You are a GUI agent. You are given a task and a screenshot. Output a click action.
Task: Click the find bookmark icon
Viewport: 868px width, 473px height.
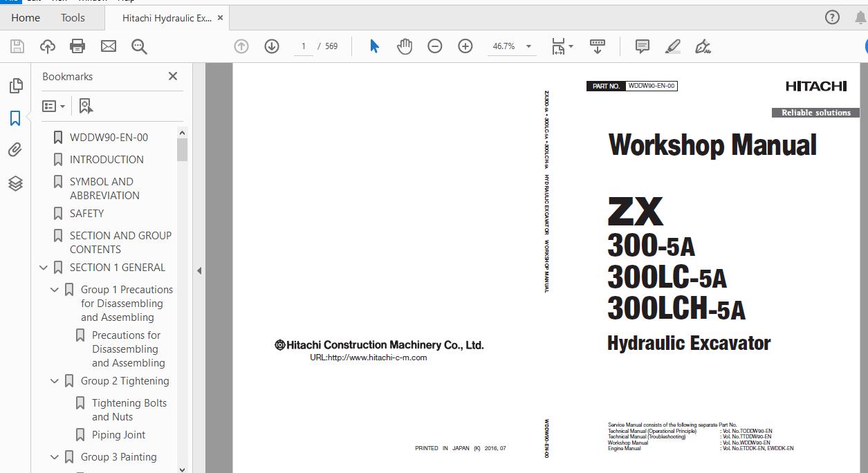[86, 106]
